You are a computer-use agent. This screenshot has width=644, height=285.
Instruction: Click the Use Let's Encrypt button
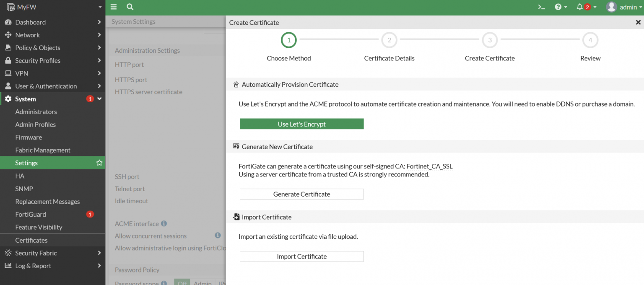301,124
